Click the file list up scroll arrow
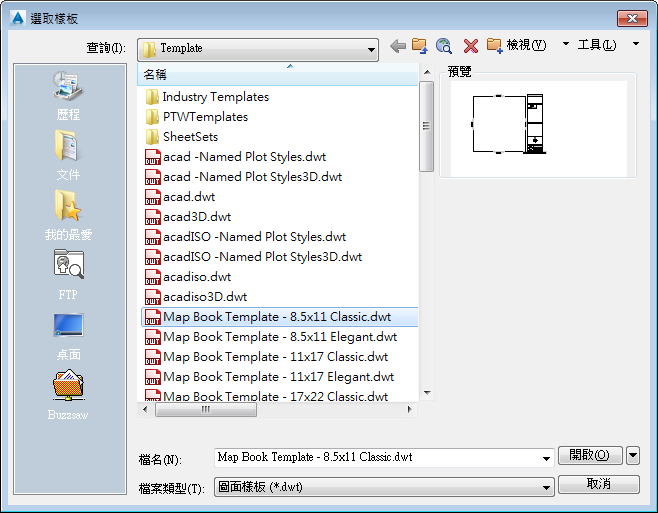The height and width of the screenshot is (513, 658). pyautogui.click(x=427, y=72)
